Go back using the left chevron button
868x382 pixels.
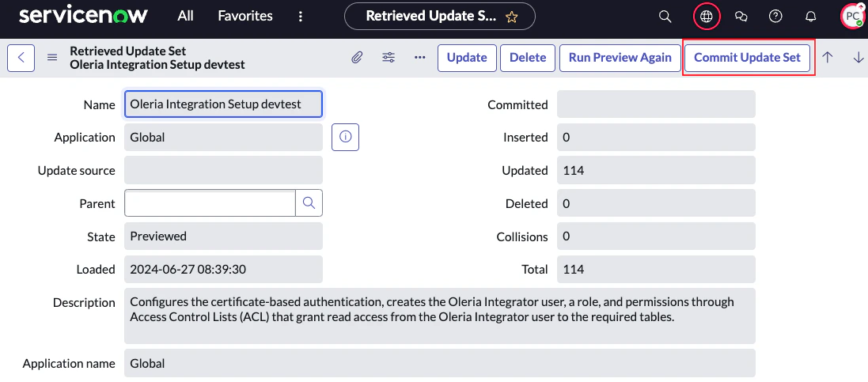[x=21, y=58]
